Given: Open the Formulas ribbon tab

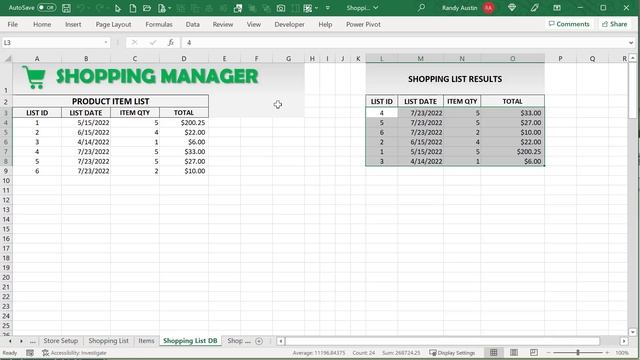Looking at the screenshot, I should tap(159, 24).
